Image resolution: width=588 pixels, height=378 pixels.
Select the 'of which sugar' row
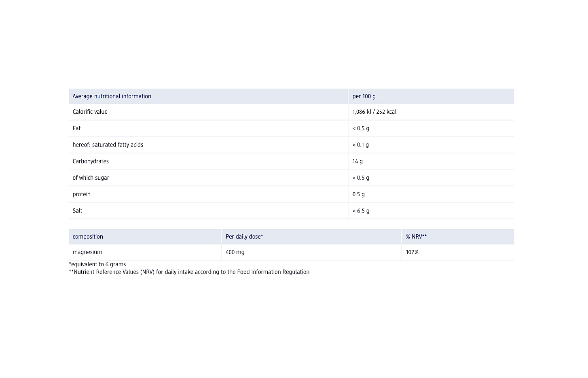tap(91, 178)
